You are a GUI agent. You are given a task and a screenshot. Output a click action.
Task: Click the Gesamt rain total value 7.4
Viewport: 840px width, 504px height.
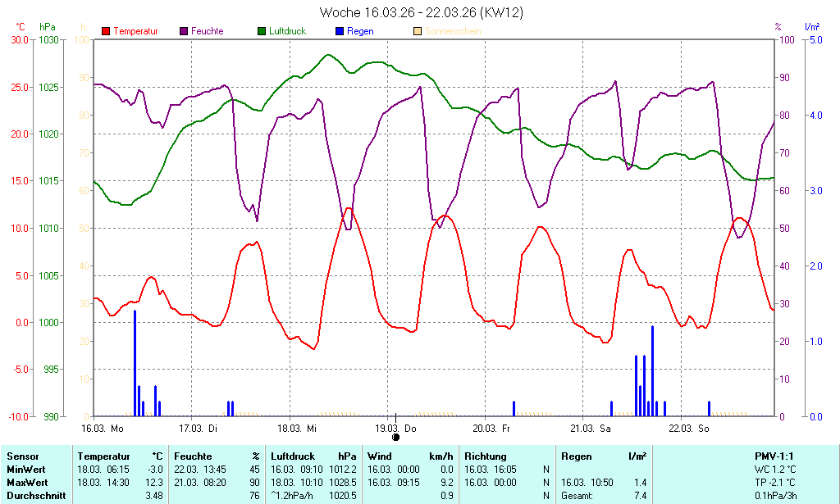coord(640,496)
